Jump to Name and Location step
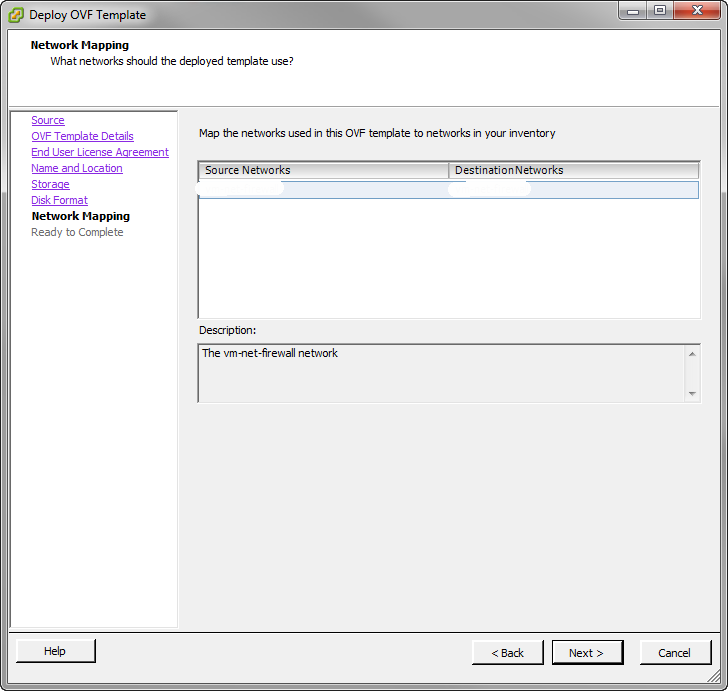The width and height of the screenshot is (728, 691). (77, 168)
